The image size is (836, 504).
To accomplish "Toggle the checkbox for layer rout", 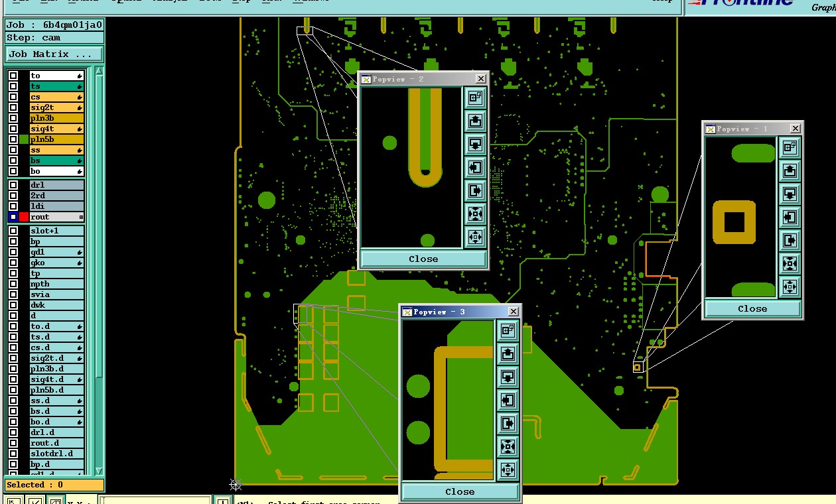I will coord(13,217).
